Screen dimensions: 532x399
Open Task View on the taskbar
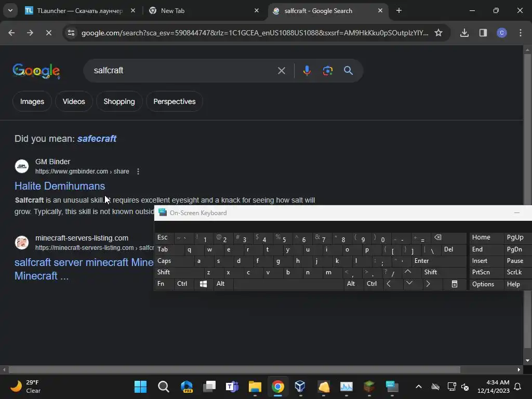[x=209, y=387]
